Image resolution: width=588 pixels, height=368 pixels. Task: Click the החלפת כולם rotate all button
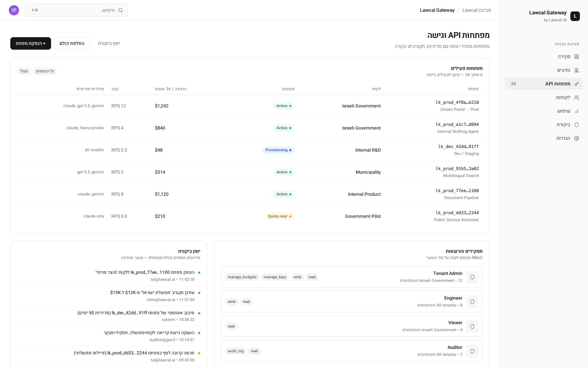click(72, 43)
